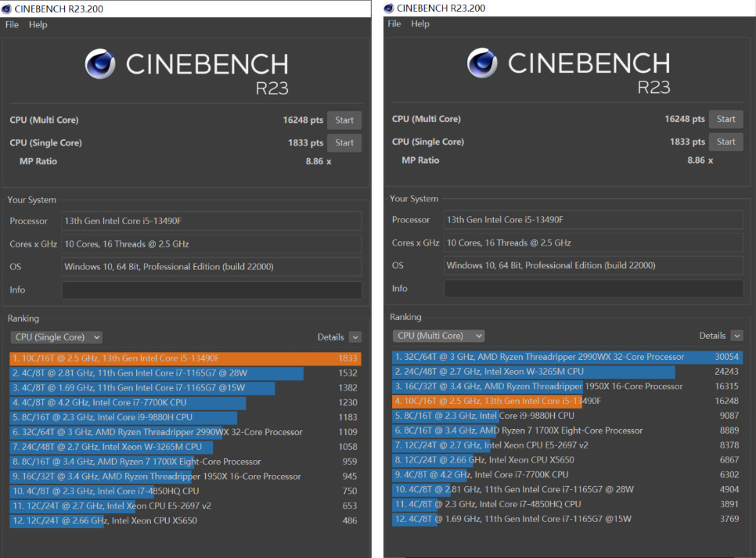
Task: Select i9-9880H row scoring 9087
Action: pos(567,416)
